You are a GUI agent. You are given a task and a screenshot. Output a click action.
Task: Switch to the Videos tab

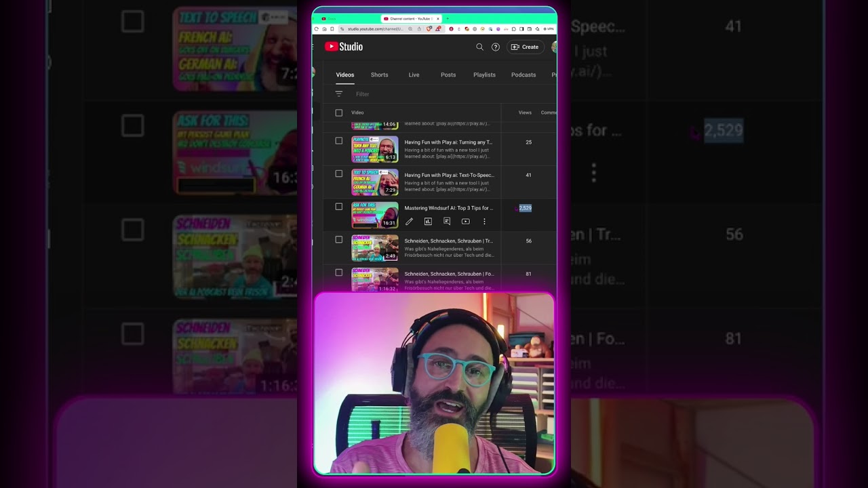[x=345, y=75]
